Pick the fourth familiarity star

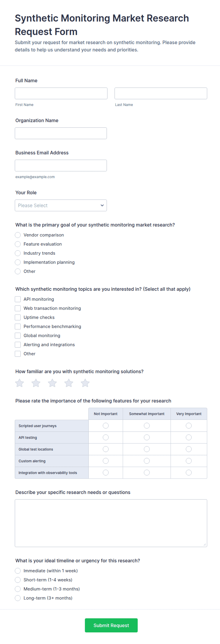(69, 383)
